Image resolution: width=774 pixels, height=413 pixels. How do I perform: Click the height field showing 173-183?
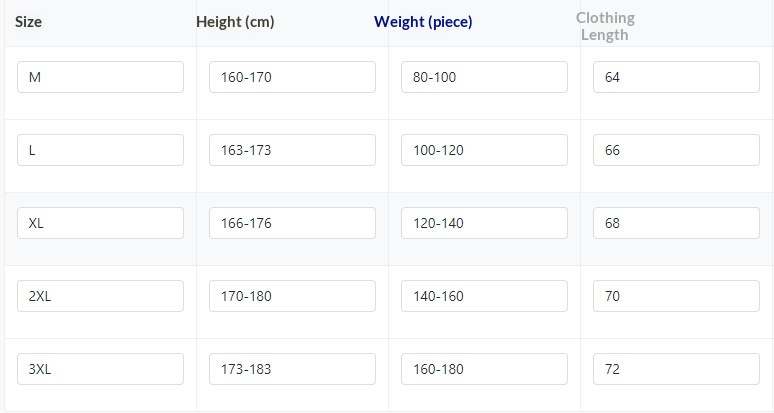(292, 369)
